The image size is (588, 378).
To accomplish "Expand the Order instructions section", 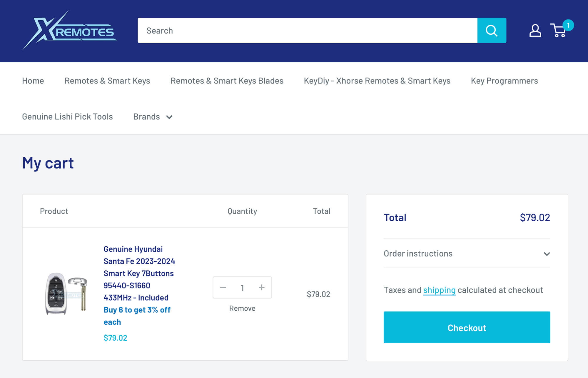I will (x=467, y=253).
